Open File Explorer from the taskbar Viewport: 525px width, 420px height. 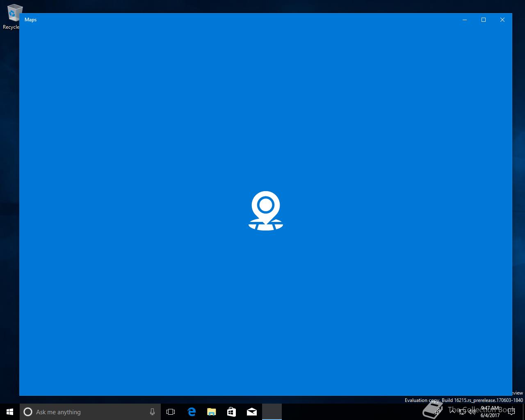click(x=212, y=412)
